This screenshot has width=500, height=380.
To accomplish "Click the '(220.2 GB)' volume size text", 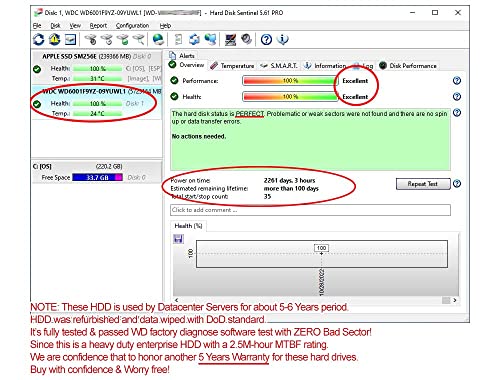I will point(109,166).
